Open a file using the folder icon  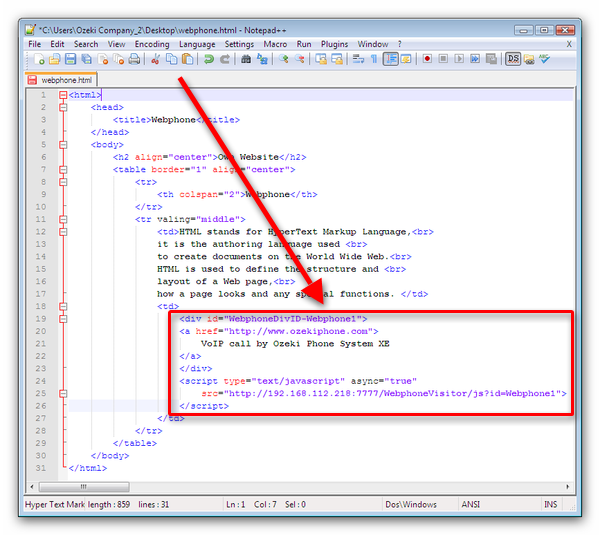click(x=55, y=59)
